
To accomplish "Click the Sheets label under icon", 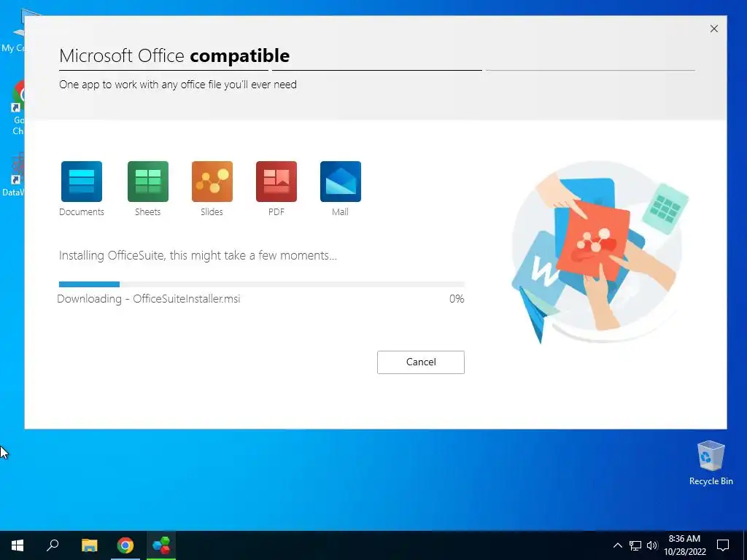I will coord(147,212).
